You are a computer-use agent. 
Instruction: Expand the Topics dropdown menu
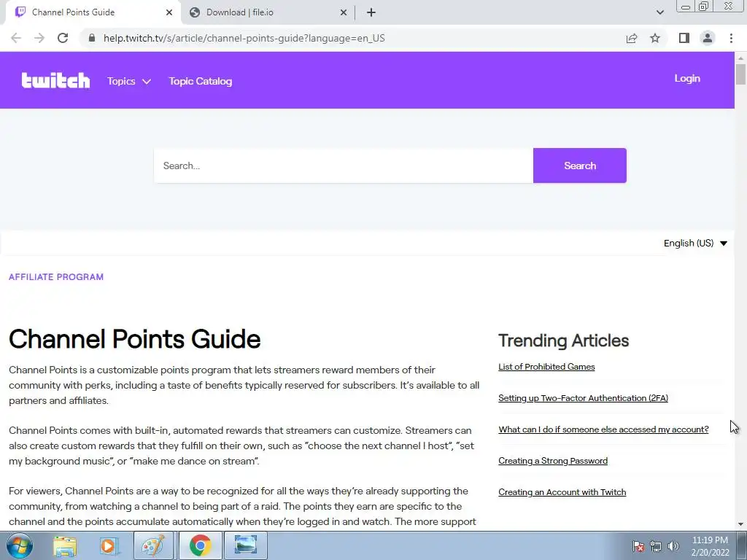tap(129, 81)
